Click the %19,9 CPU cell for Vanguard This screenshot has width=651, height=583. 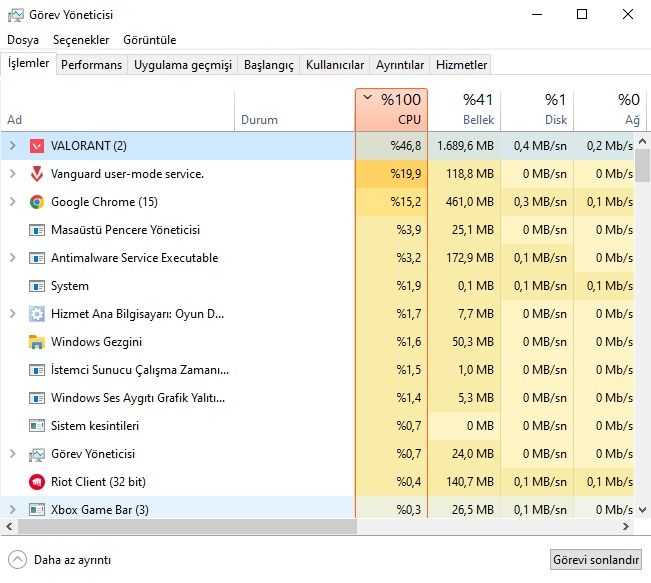pos(391,174)
